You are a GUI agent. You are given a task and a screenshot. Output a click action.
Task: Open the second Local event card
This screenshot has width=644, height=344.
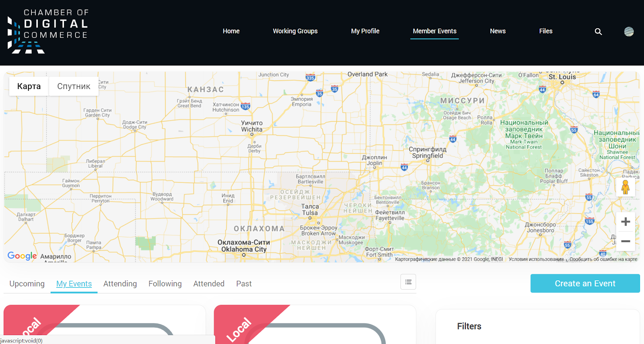[x=315, y=324]
